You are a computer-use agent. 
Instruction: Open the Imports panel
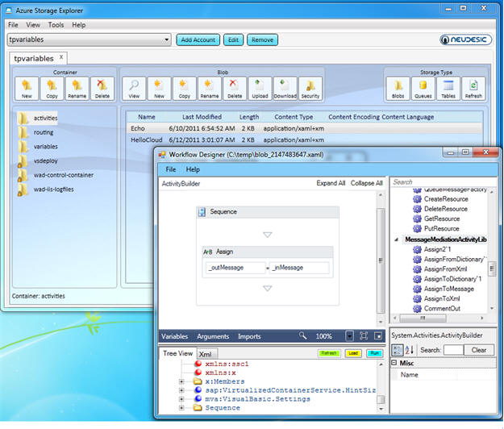(x=249, y=336)
